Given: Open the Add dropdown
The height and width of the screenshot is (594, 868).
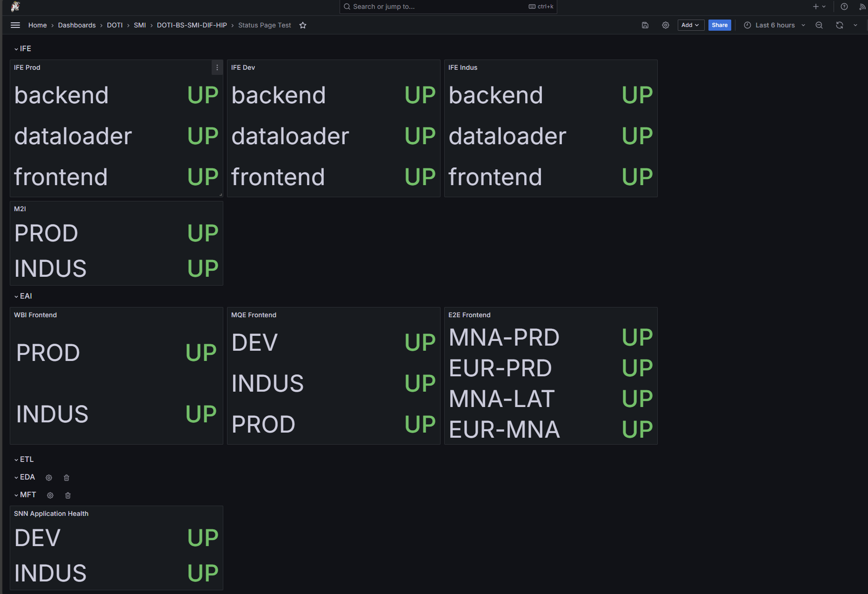Looking at the screenshot, I should click(x=691, y=25).
